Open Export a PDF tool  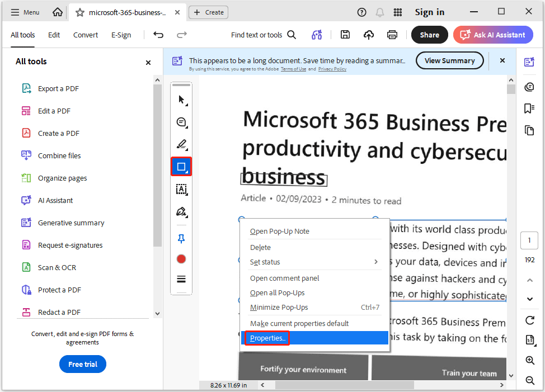point(50,88)
